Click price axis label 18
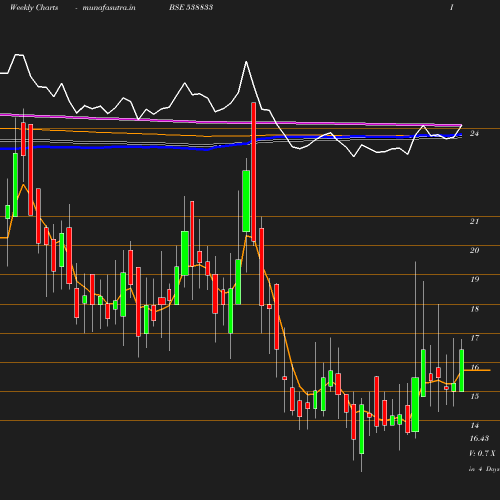This screenshot has width=500, height=500. point(474,309)
